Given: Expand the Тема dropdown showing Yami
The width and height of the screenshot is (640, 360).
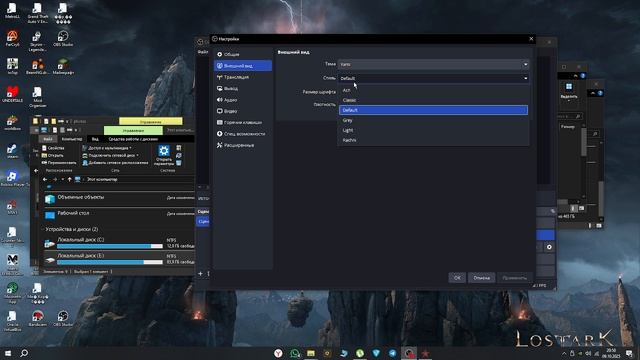Looking at the screenshot, I should (433, 64).
